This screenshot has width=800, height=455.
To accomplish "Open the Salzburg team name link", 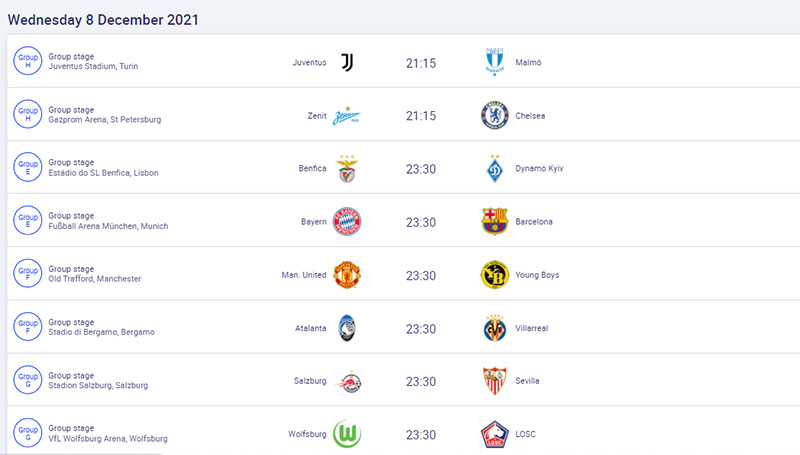I will click(310, 381).
